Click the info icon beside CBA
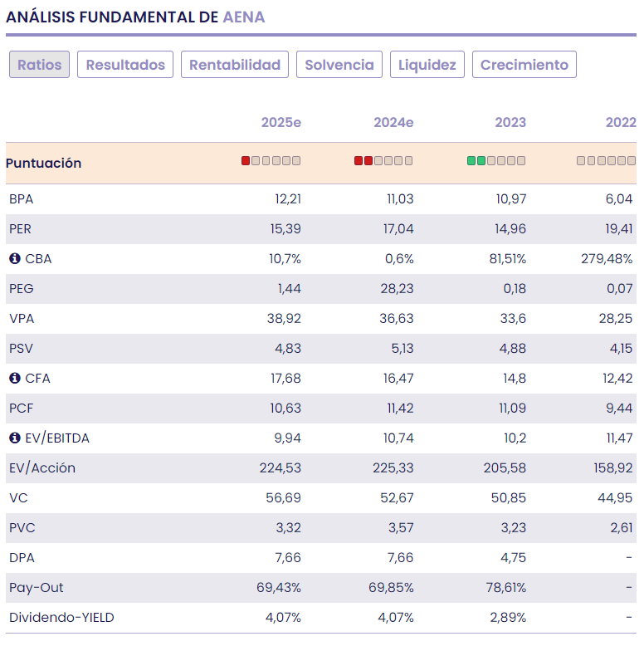Screen dimensions: 644x646 pyautogui.click(x=14, y=259)
